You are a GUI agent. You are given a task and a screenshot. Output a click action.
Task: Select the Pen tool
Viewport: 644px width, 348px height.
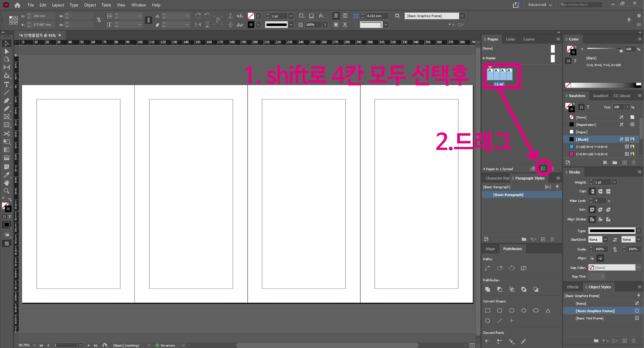[7, 101]
